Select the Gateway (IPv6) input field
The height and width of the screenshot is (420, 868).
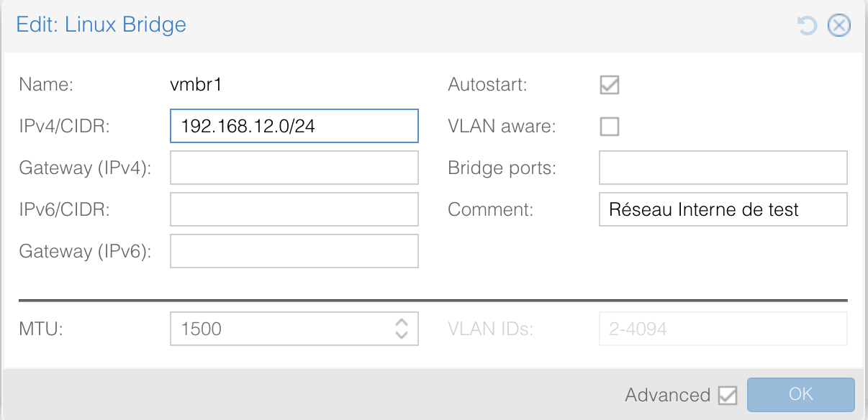pyautogui.click(x=294, y=251)
